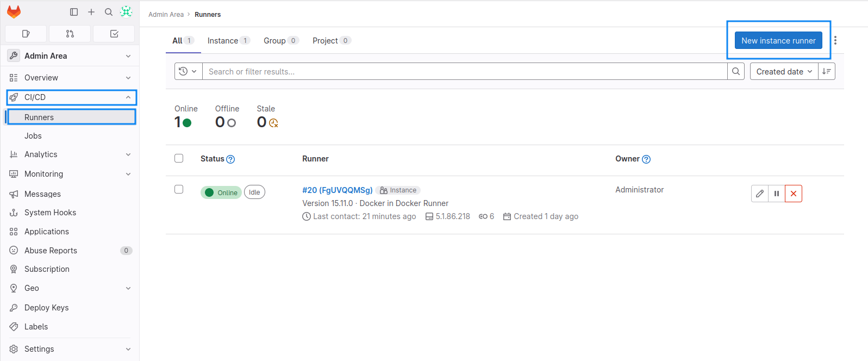The image size is (868, 361).
Task: Switch to the Project runners tab
Action: (332, 41)
